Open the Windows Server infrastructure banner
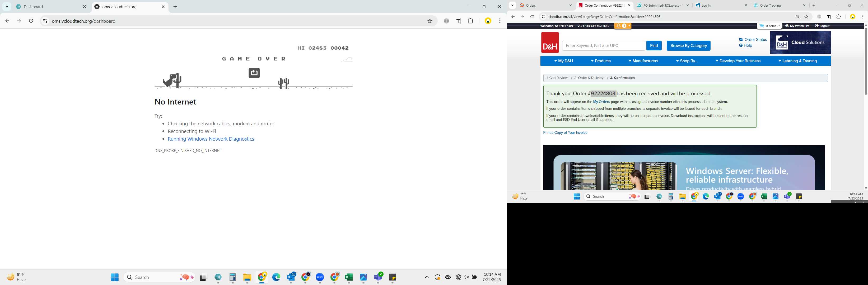The width and height of the screenshot is (868, 285). 684,167
